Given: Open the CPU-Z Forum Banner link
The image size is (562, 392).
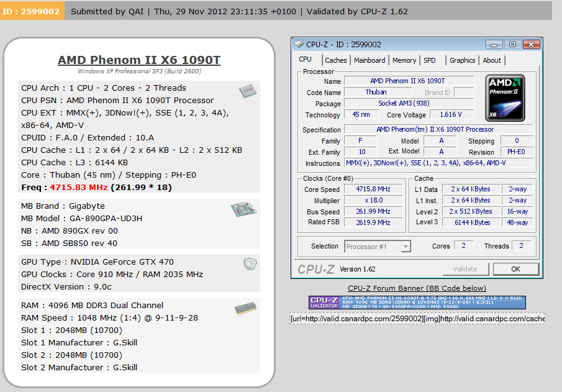Looking at the screenshot, I should pos(417,288).
